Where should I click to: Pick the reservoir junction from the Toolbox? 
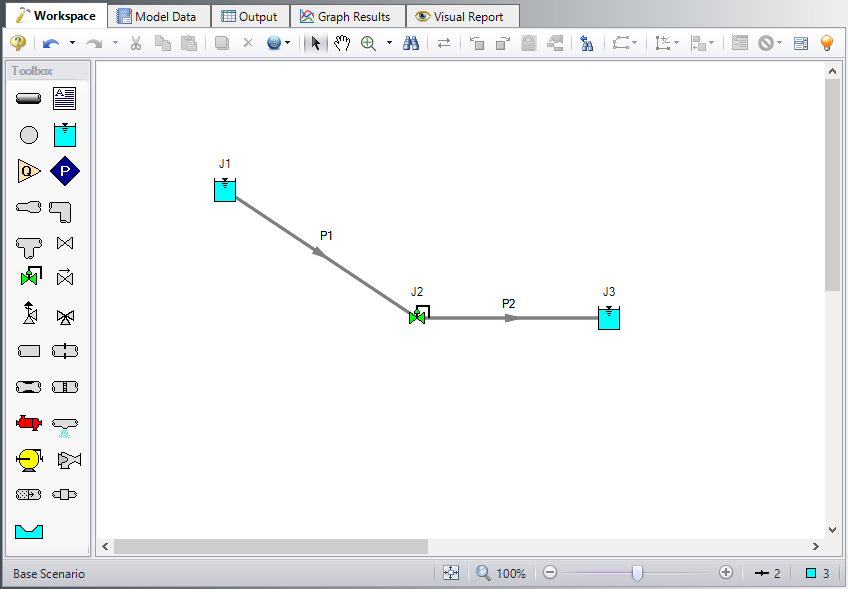[65, 134]
